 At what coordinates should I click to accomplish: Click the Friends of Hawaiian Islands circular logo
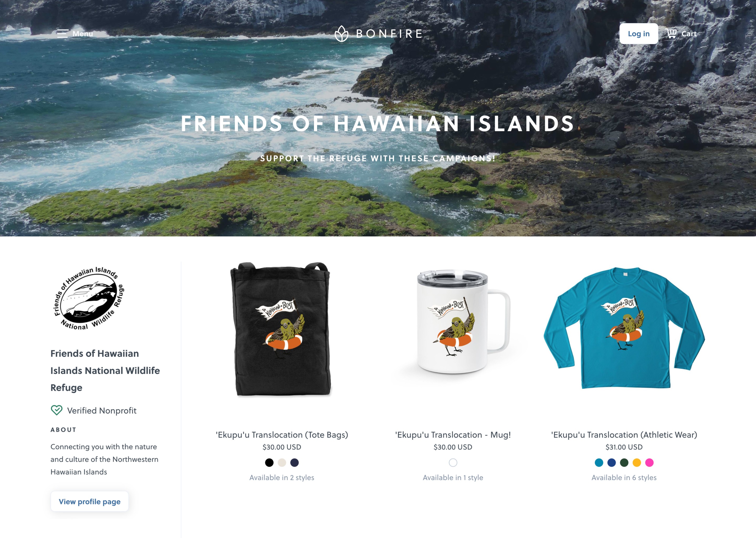(89, 298)
